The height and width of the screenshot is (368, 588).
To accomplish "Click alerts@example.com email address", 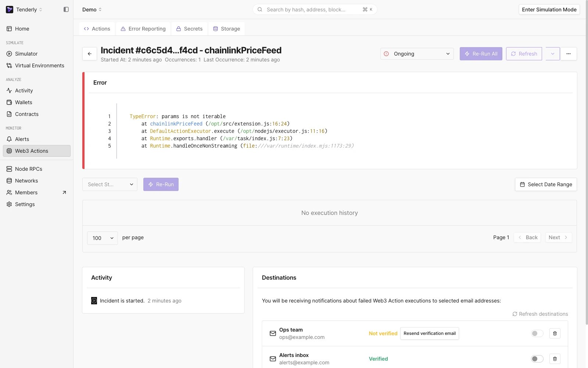I will tap(304, 362).
